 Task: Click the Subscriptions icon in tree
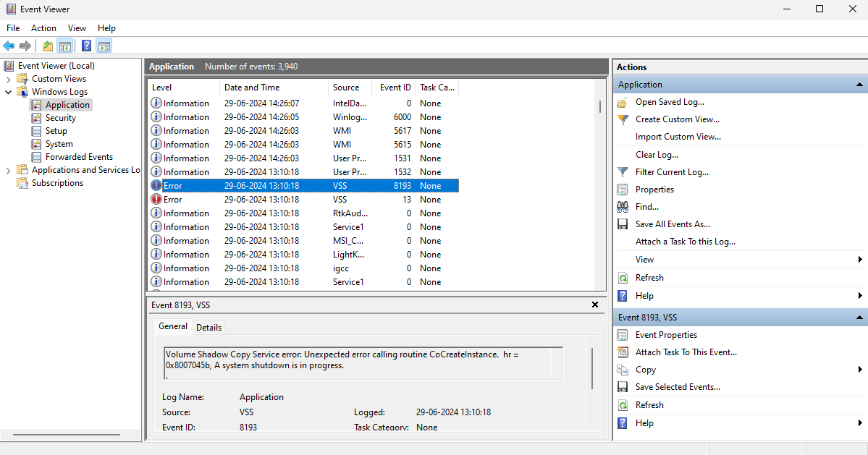point(22,183)
